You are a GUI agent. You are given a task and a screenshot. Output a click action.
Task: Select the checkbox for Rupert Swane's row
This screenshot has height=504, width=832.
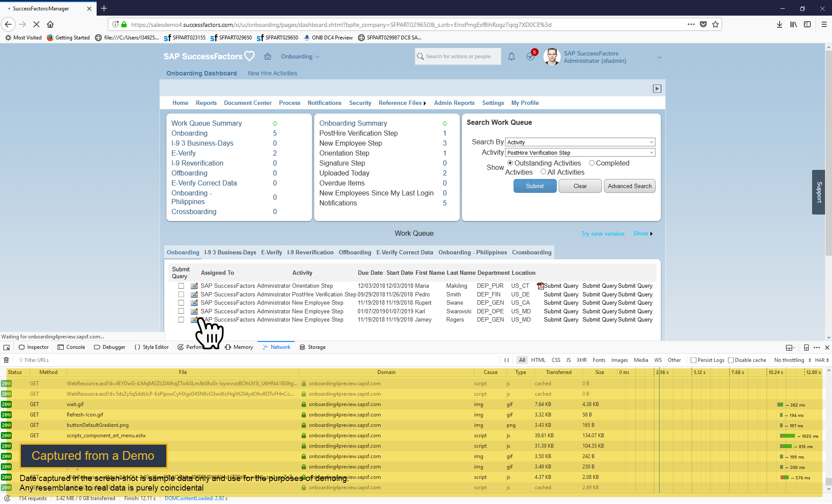(x=181, y=303)
